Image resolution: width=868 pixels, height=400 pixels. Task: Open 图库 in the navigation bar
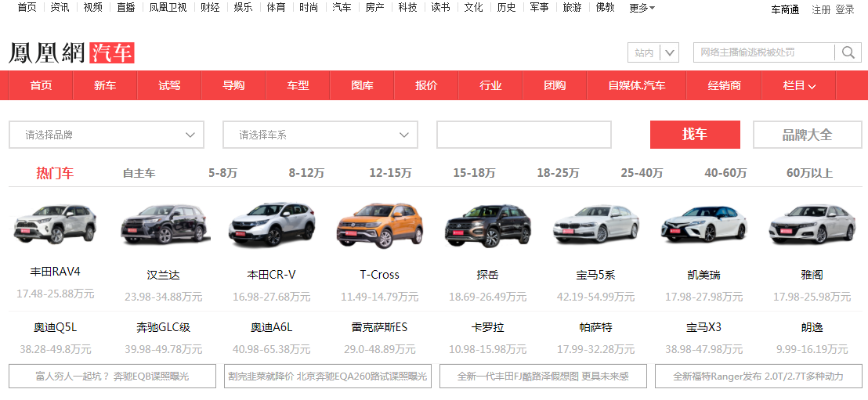click(x=362, y=85)
